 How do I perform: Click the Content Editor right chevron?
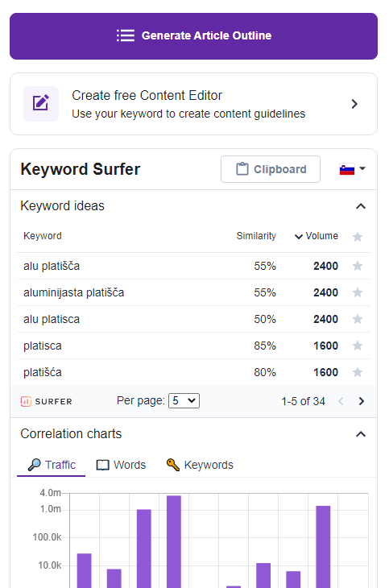[354, 104]
